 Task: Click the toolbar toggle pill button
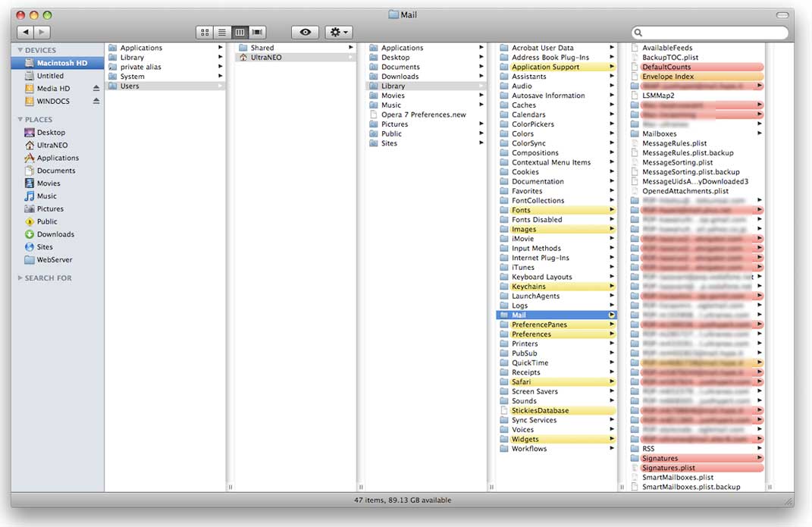click(x=782, y=15)
